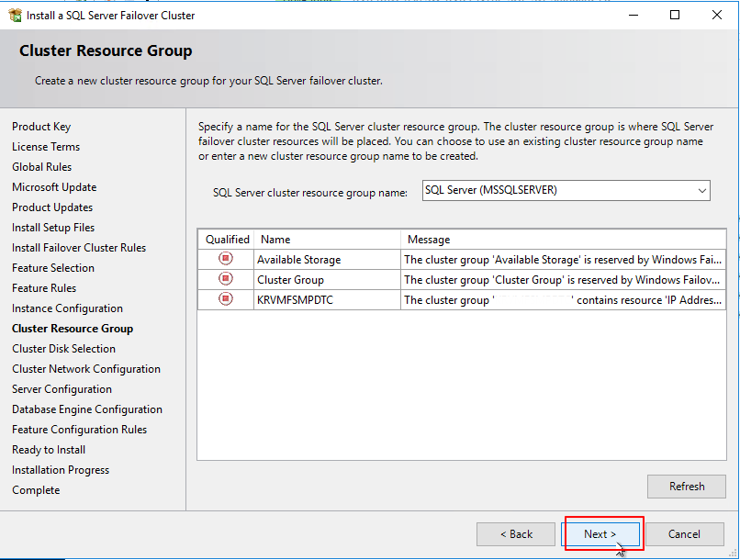
Task: Choose the Ready to Install step
Action: pos(49,450)
